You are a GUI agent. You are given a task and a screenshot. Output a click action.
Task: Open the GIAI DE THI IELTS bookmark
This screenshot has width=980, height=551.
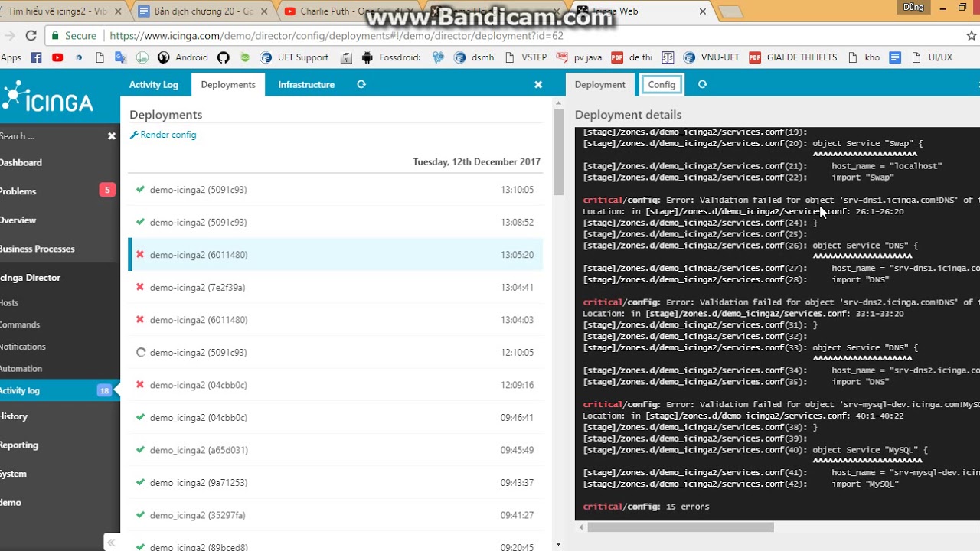point(793,57)
